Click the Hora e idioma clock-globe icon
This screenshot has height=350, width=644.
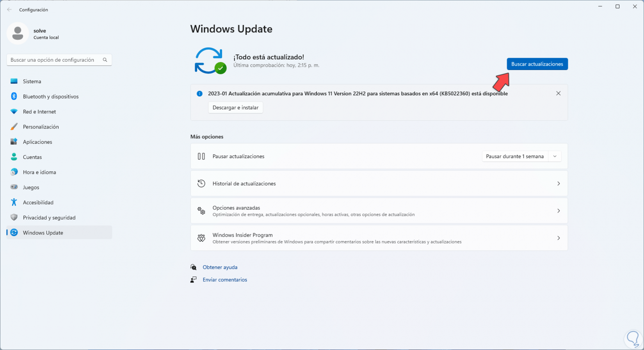point(14,172)
